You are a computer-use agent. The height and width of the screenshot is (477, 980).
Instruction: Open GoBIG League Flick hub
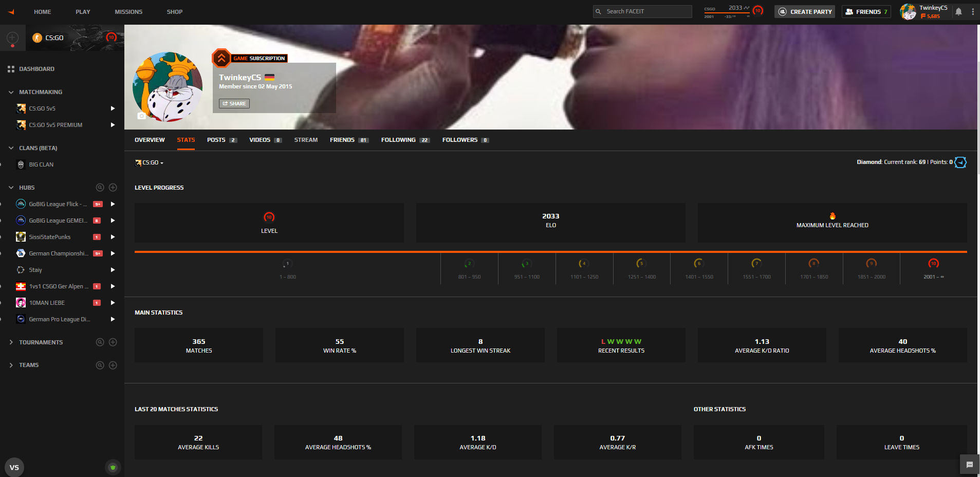(x=58, y=204)
